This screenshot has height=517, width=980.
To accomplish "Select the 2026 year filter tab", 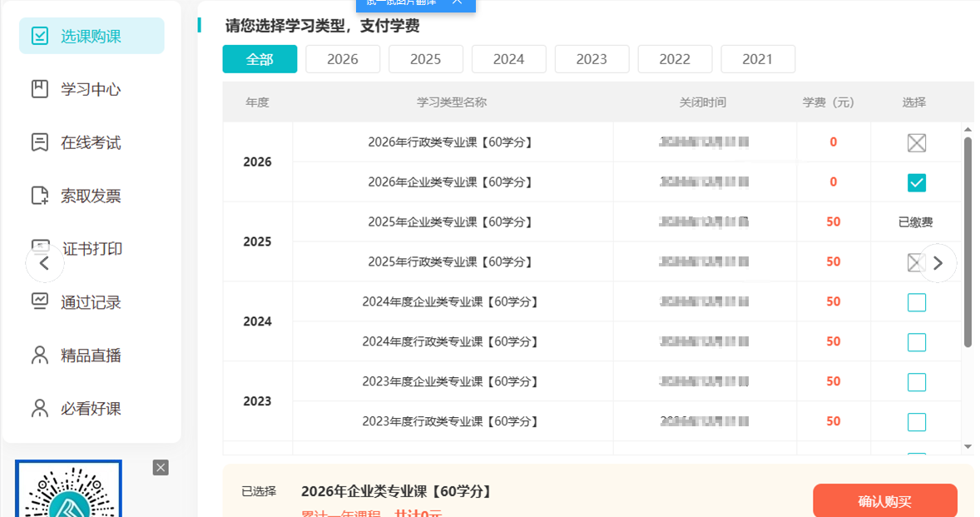I will click(x=343, y=59).
